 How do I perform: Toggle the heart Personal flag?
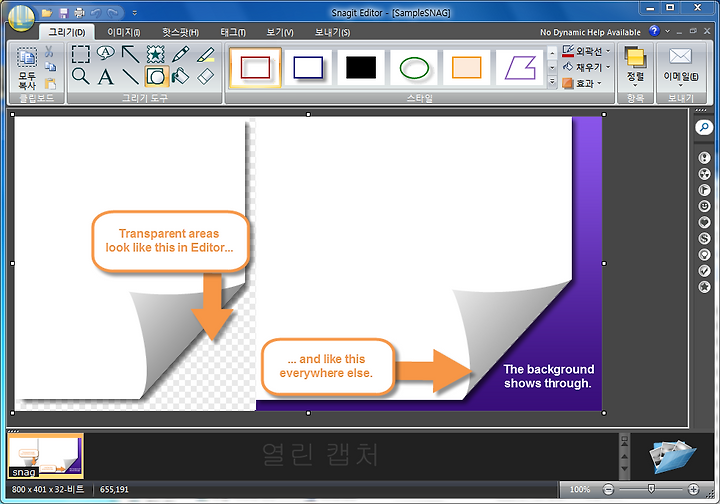pyautogui.click(x=704, y=222)
